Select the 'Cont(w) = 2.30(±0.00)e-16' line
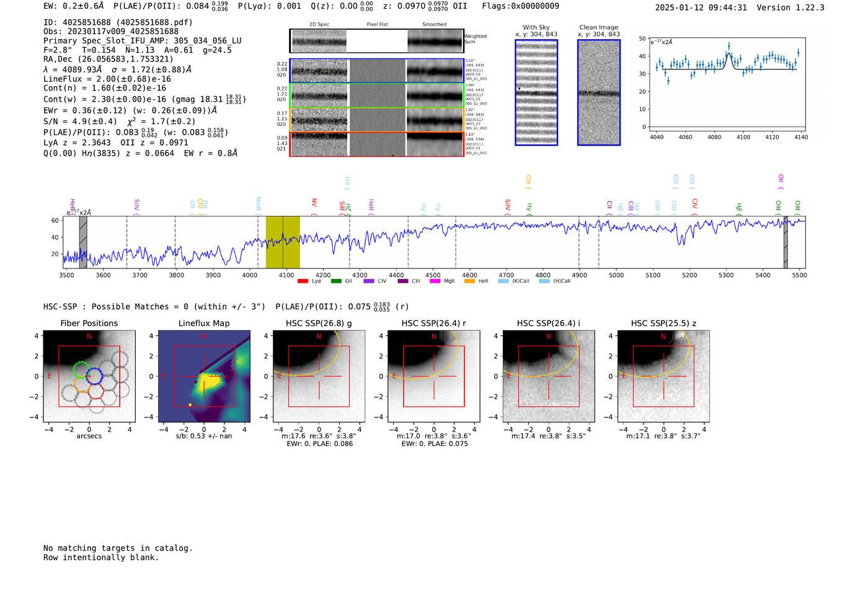The height and width of the screenshot is (591, 868). pyautogui.click(x=144, y=99)
